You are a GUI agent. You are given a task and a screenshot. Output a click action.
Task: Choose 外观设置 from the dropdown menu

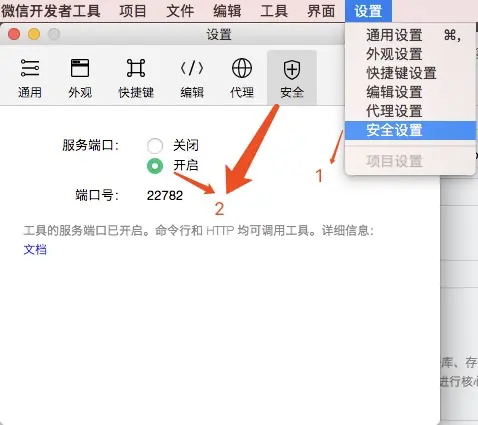(410, 54)
